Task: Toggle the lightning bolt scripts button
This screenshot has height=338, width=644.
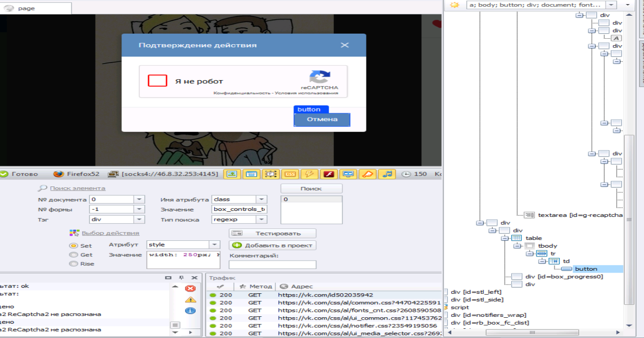Action: click(309, 174)
